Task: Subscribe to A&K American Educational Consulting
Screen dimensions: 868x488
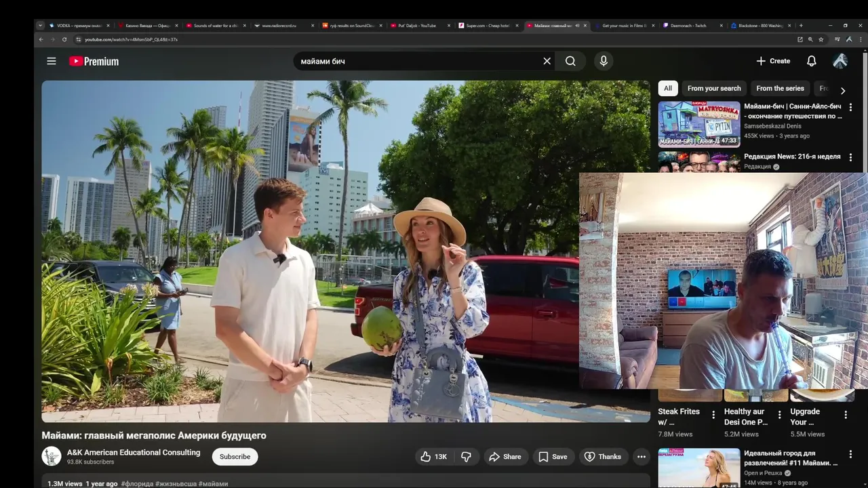Action: (235, 457)
